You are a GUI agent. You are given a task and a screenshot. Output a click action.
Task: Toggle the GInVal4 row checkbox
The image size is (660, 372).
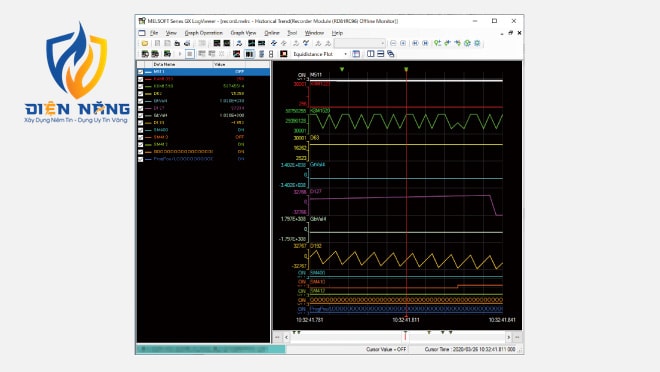pyautogui.click(x=141, y=101)
